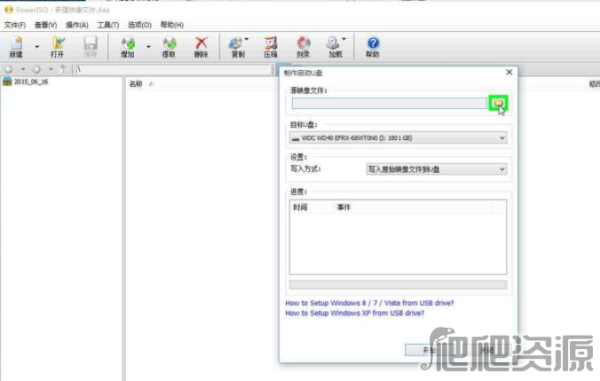This screenshot has height=381, width=600.
Task: Open the Windows XP USB setup link
Action: [355, 313]
